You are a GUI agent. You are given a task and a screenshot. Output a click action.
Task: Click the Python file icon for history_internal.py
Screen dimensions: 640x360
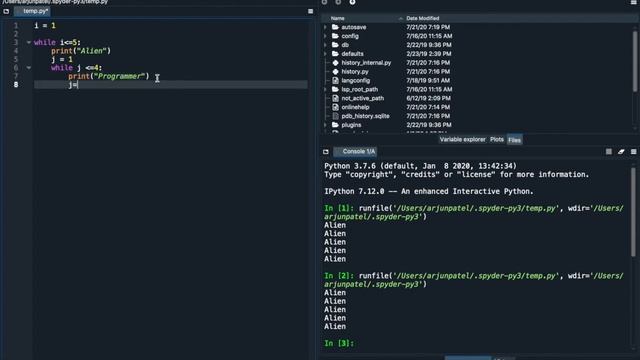[x=336, y=63]
